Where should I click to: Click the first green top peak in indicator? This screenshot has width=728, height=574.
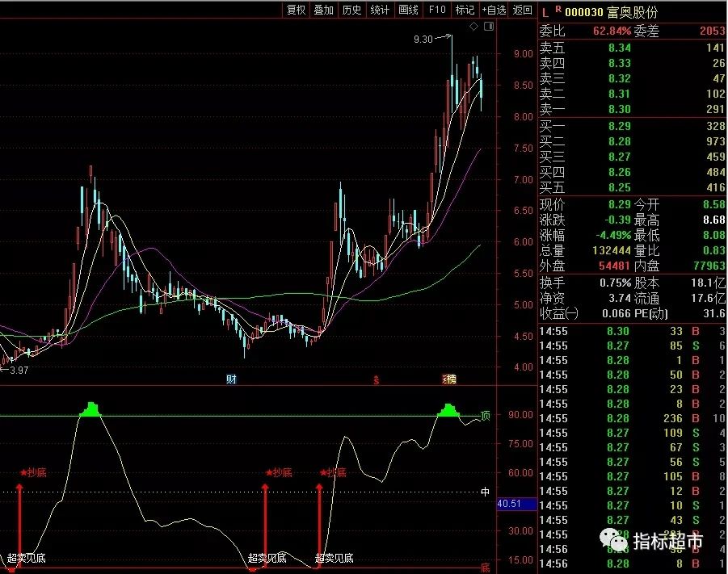click(x=90, y=410)
